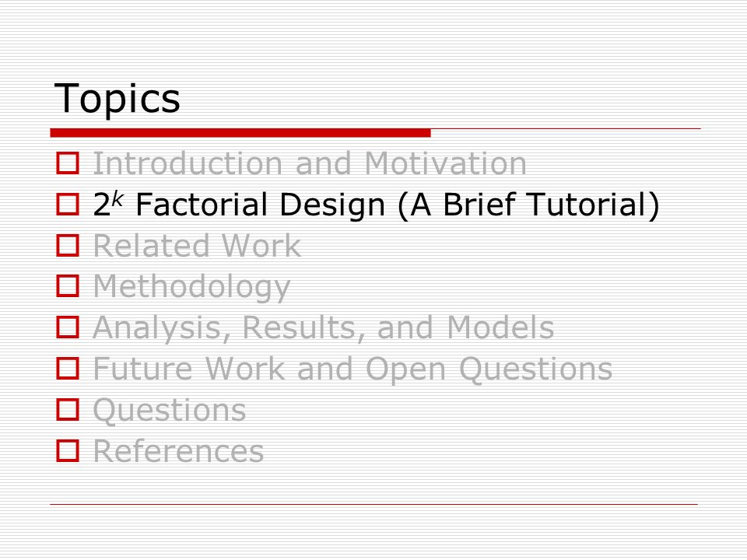Select the red bullet beside Questions
The height and width of the screenshot is (560, 747).
tap(68, 409)
